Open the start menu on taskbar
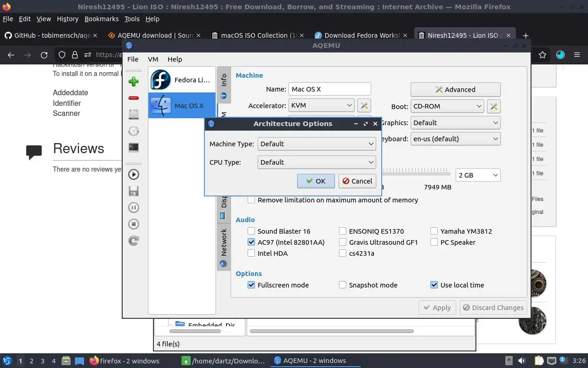The height and width of the screenshot is (368, 588). coord(7,361)
